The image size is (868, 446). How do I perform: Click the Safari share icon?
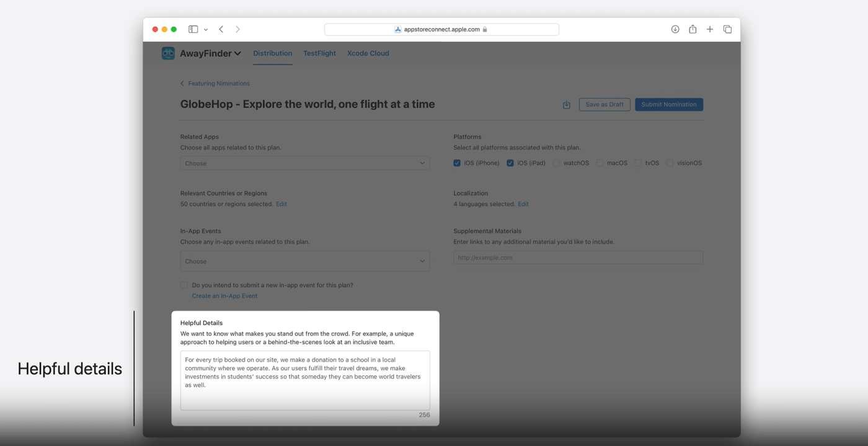tap(693, 29)
